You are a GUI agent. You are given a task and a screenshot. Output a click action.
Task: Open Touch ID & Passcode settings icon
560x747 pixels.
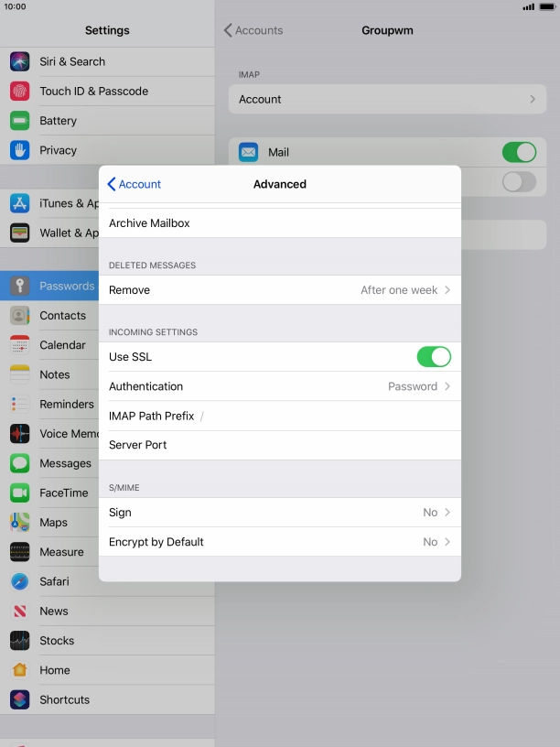click(20, 92)
